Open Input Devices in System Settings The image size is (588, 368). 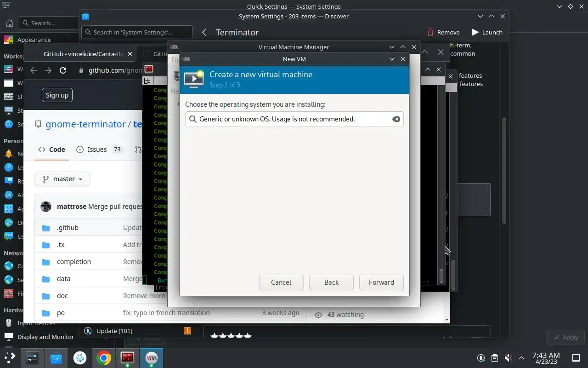(x=36, y=323)
